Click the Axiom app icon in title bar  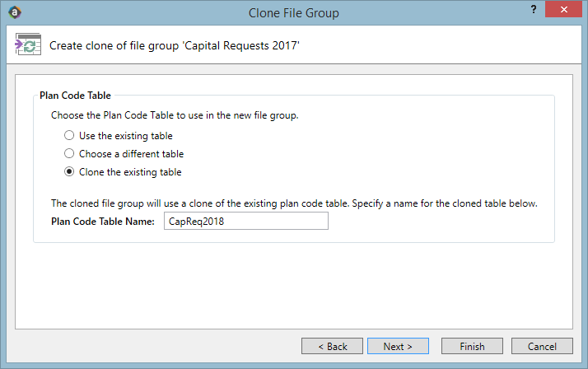[15, 12]
